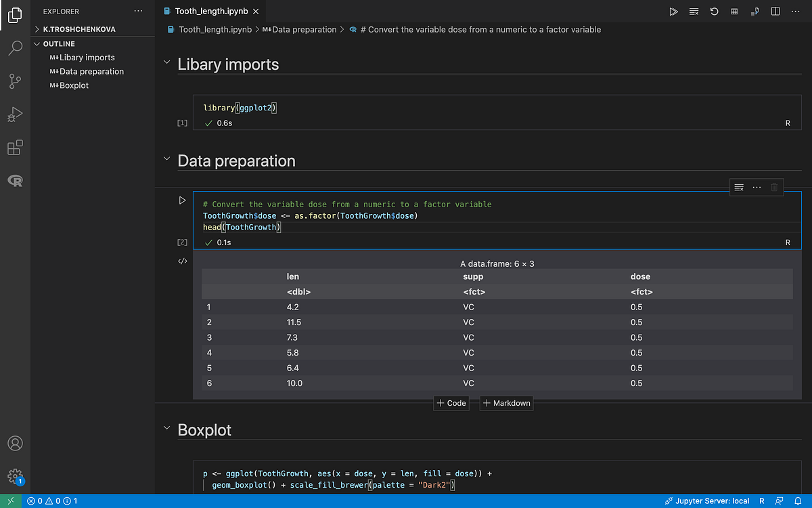The width and height of the screenshot is (812, 508).
Task: Export the notebook
Action: pyautogui.click(x=753, y=12)
